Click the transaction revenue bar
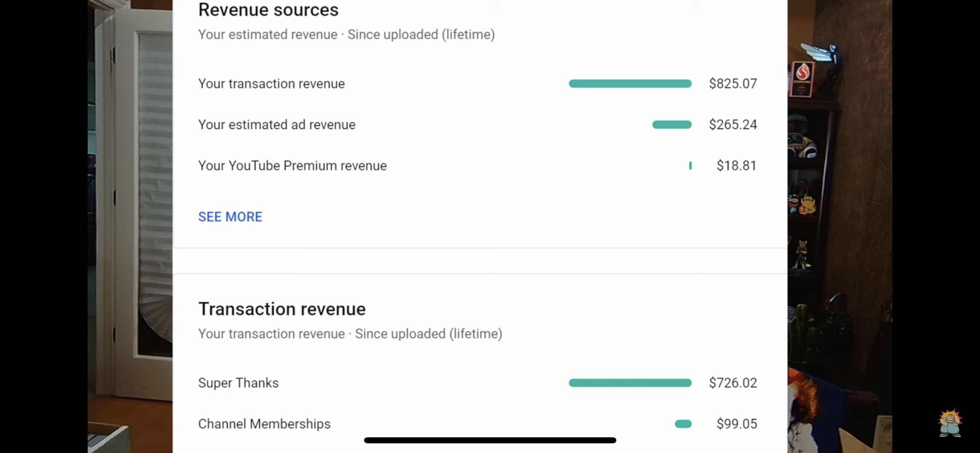This screenshot has width=980, height=453. tap(630, 84)
